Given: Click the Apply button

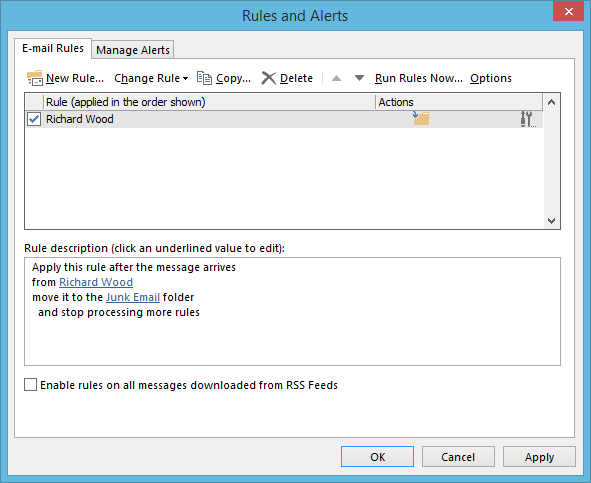Looking at the screenshot, I should (539, 457).
